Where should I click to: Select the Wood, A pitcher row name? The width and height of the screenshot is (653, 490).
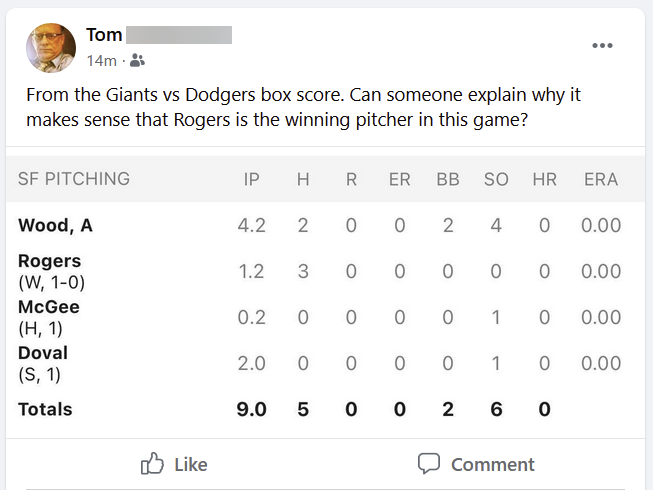tap(55, 225)
